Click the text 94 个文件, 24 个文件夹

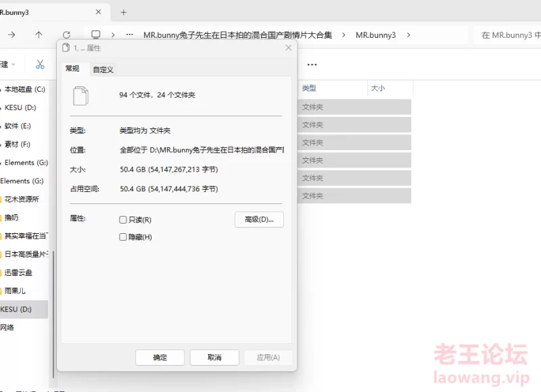point(158,95)
